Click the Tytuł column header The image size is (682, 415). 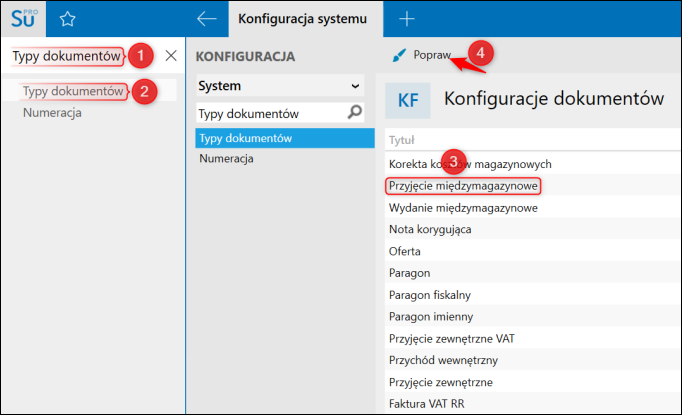click(401, 141)
